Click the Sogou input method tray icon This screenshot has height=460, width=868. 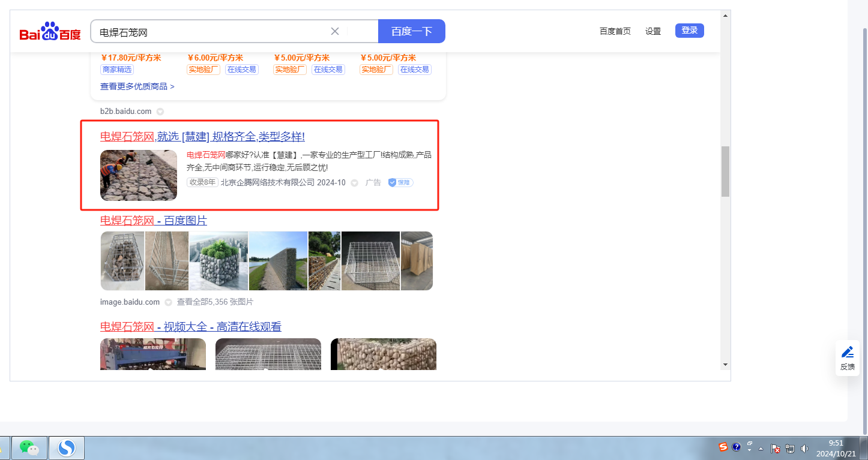click(x=724, y=447)
